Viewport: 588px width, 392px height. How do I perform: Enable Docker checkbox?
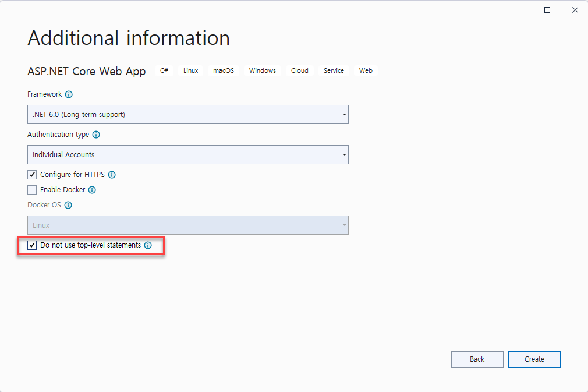pos(32,190)
